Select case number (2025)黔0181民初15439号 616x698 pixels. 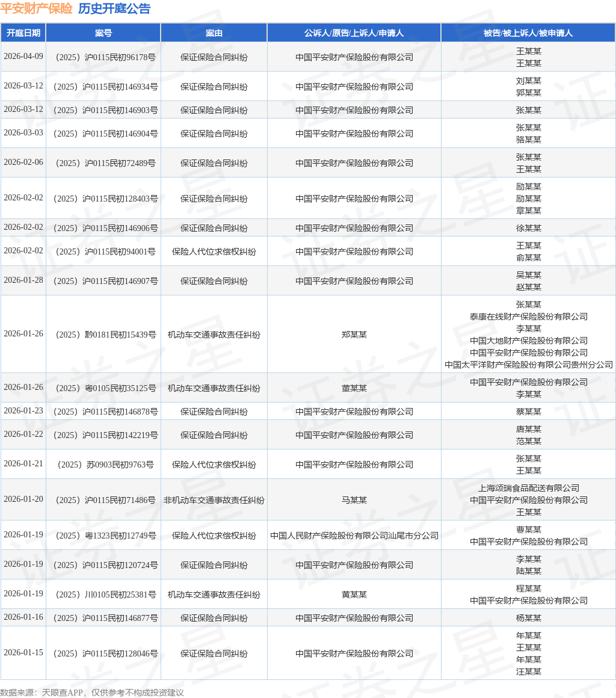click(x=105, y=335)
